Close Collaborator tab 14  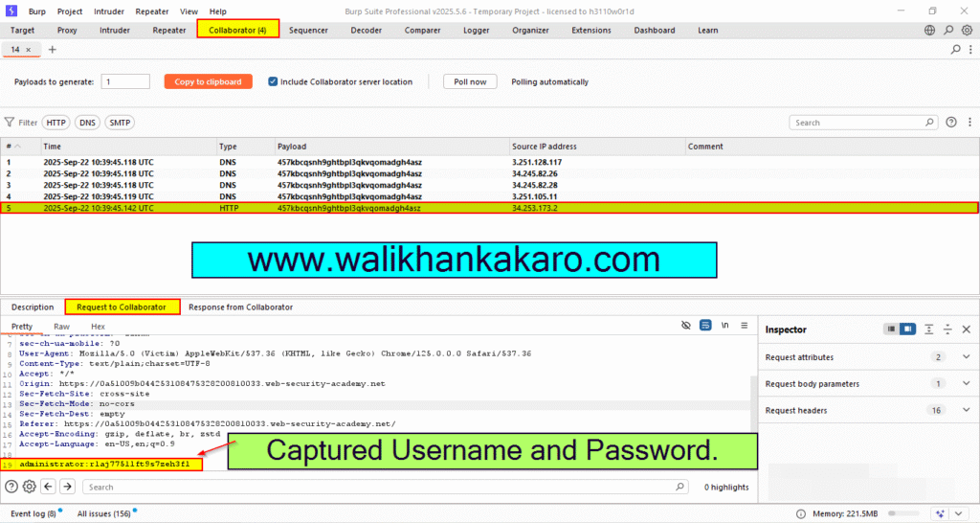click(x=28, y=50)
